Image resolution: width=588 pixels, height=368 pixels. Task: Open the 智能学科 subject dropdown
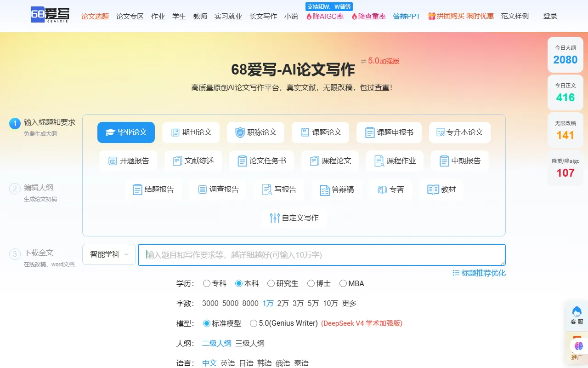click(x=109, y=254)
